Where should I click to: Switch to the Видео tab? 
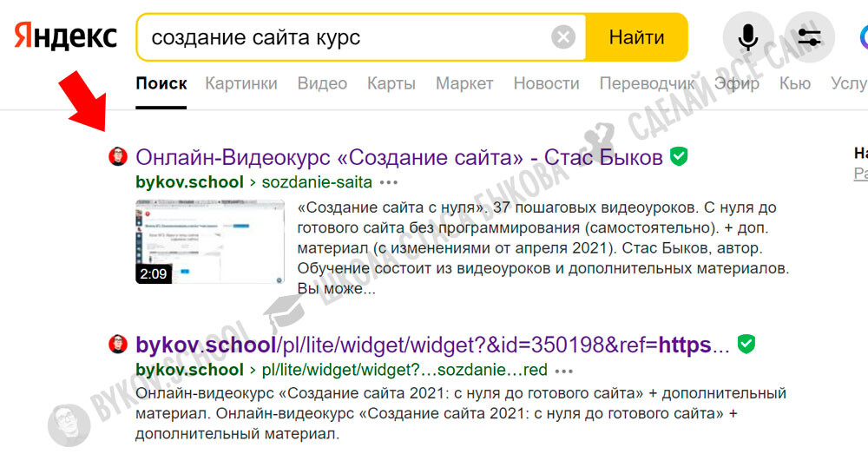pos(322,83)
